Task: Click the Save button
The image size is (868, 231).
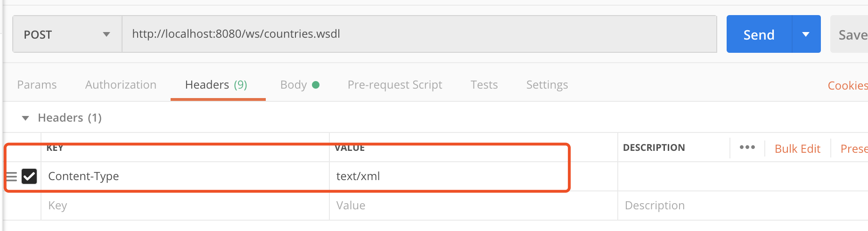Action: click(x=851, y=35)
